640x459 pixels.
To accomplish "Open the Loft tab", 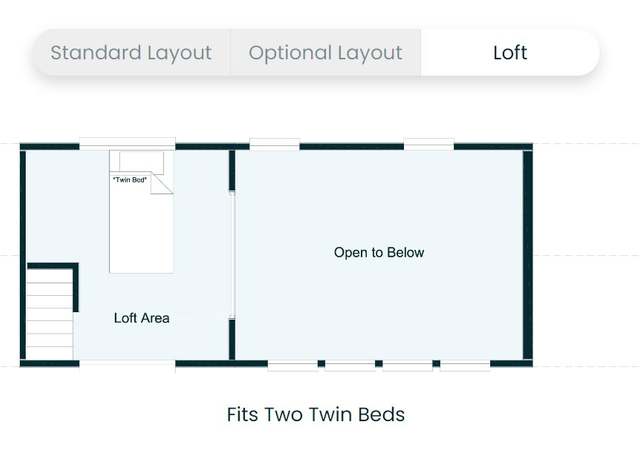I will 510,53.
